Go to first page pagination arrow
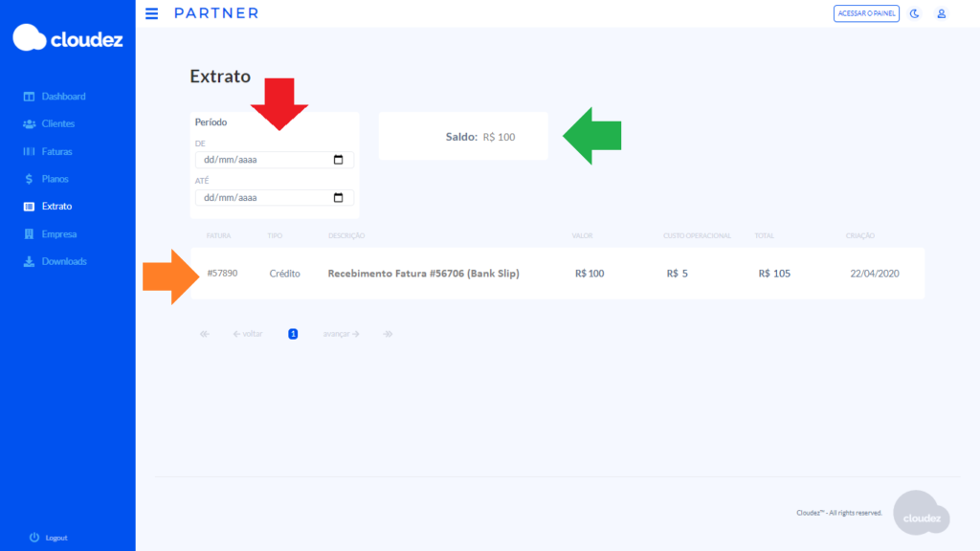980x551 pixels. tap(204, 334)
